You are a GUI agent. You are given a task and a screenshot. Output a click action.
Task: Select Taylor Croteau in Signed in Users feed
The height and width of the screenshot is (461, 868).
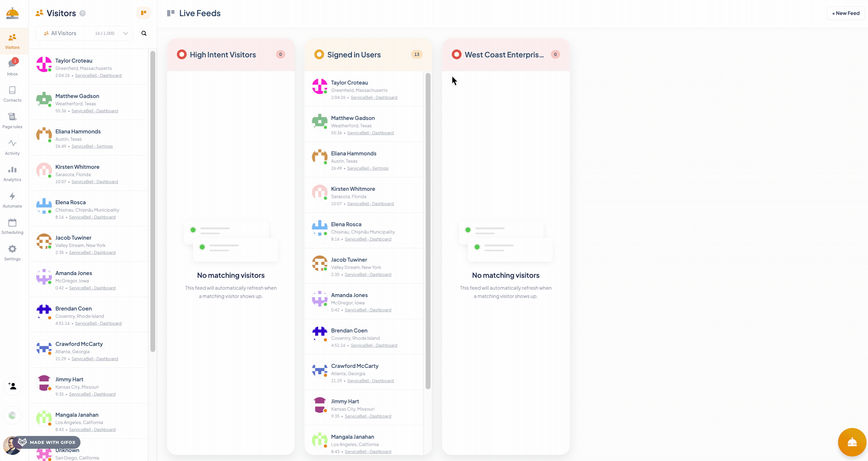coord(364,89)
